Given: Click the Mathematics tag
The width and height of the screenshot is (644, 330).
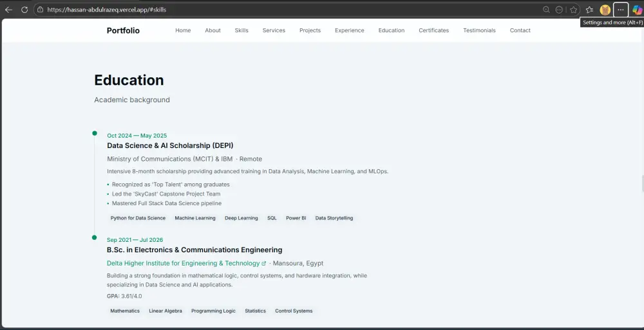Looking at the screenshot, I should (125, 311).
